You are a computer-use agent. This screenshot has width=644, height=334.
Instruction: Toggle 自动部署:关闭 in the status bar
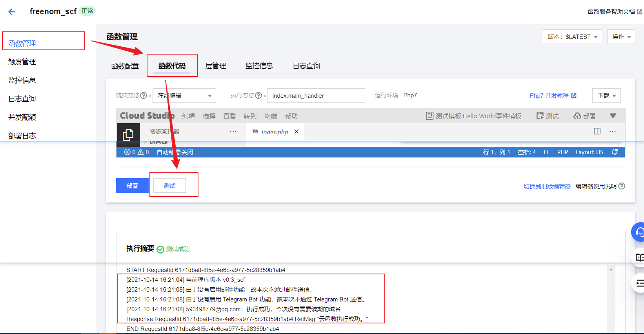point(175,152)
